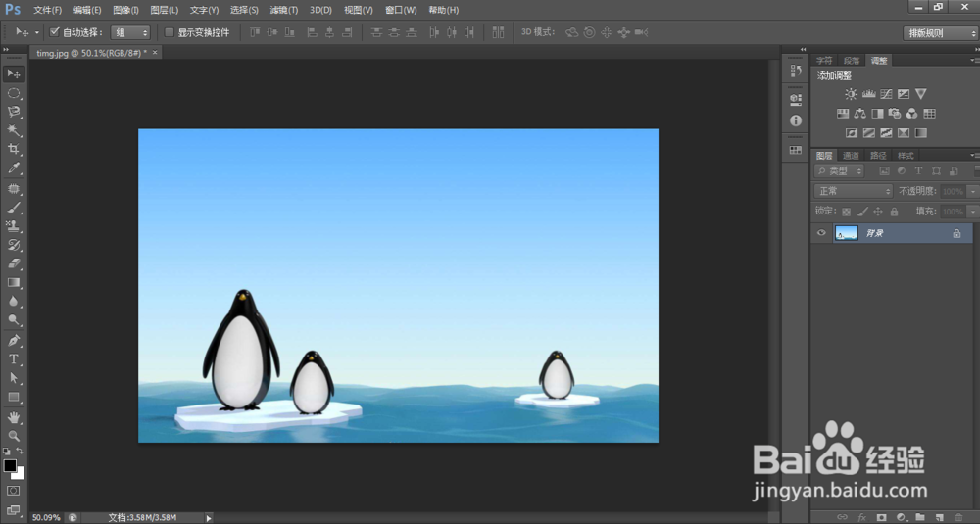
Task: Open the 正常 blend mode dropdown
Action: [854, 191]
